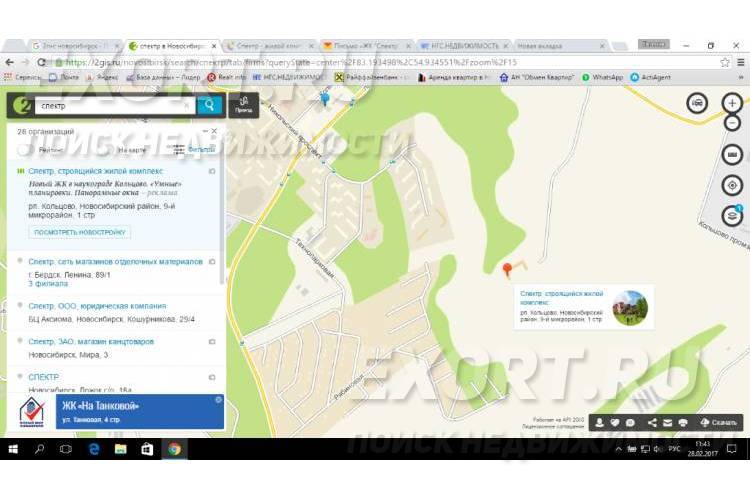This screenshot has height=500, width=750.
Task: Click photo icon on жилой комплекс row
Action: (x=212, y=171)
